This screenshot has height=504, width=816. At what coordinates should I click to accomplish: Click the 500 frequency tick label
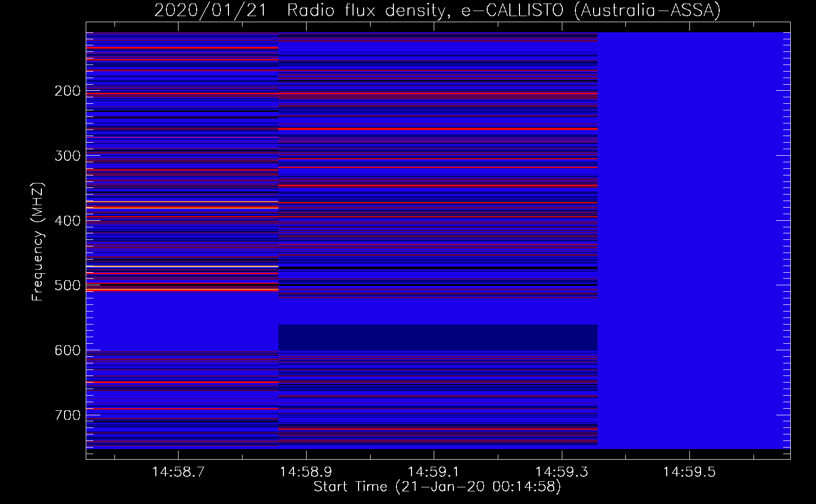[x=68, y=285]
